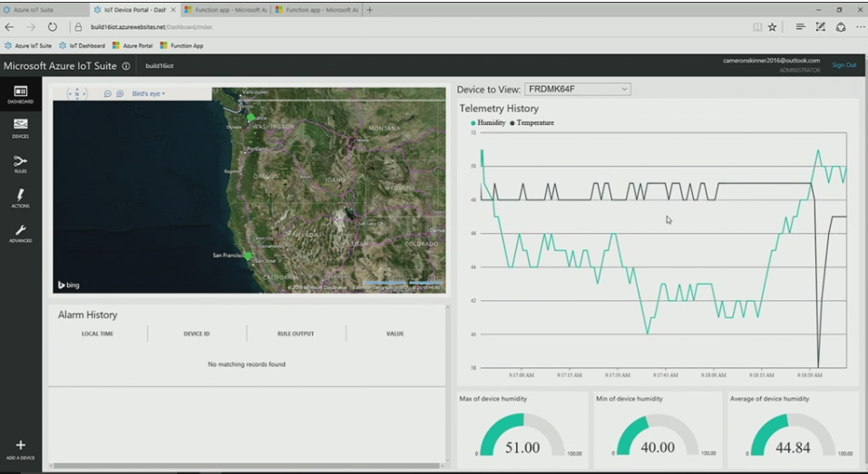Open the web note icon
This screenshot has height=474, width=868.
[x=821, y=26]
